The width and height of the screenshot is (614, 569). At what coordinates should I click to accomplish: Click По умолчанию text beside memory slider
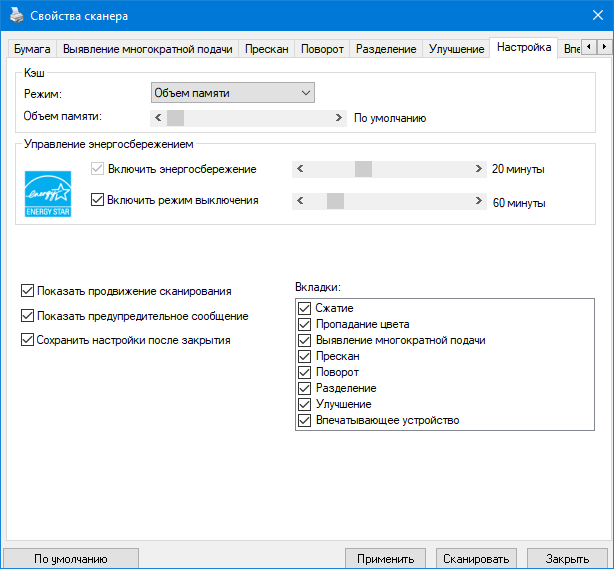click(x=390, y=118)
